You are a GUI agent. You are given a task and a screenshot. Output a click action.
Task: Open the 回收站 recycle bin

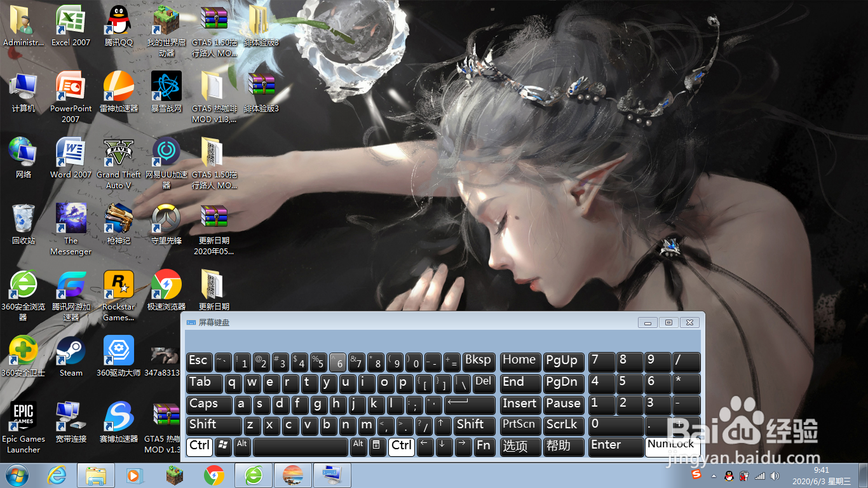pyautogui.click(x=24, y=224)
